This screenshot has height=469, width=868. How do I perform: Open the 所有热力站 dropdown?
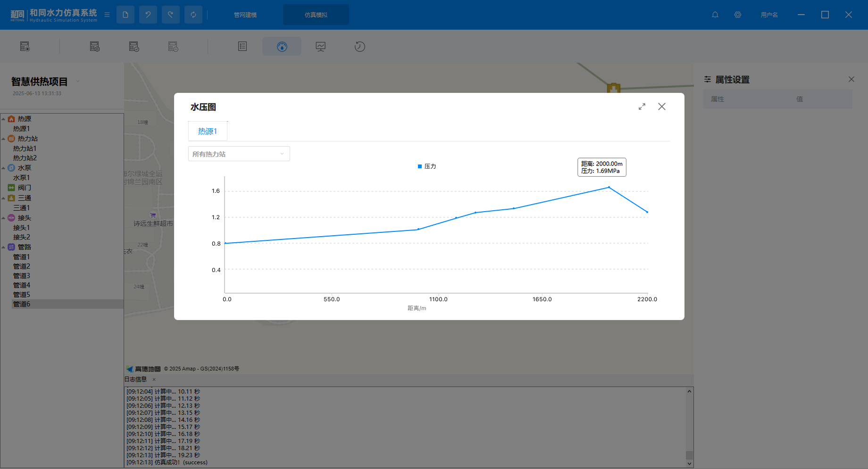click(x=239, y=154)
